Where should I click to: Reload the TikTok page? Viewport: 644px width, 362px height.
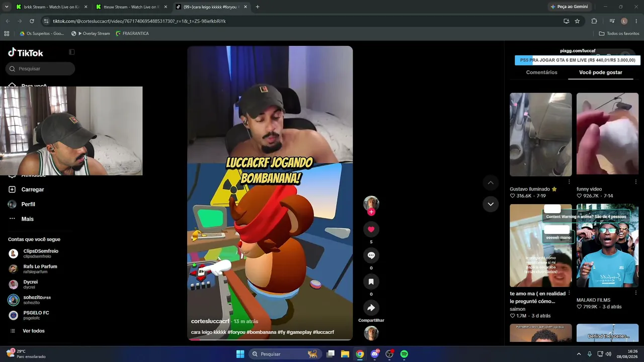tap(32, 21)
